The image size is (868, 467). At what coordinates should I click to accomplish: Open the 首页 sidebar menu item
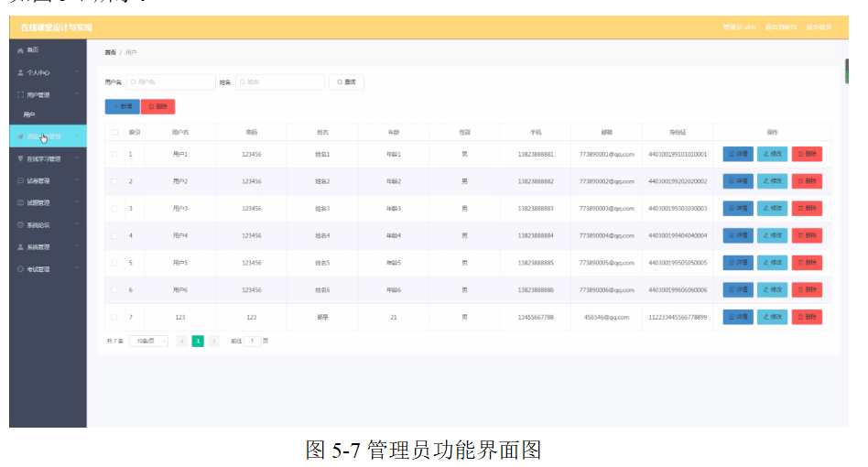(x=49, y=50)
